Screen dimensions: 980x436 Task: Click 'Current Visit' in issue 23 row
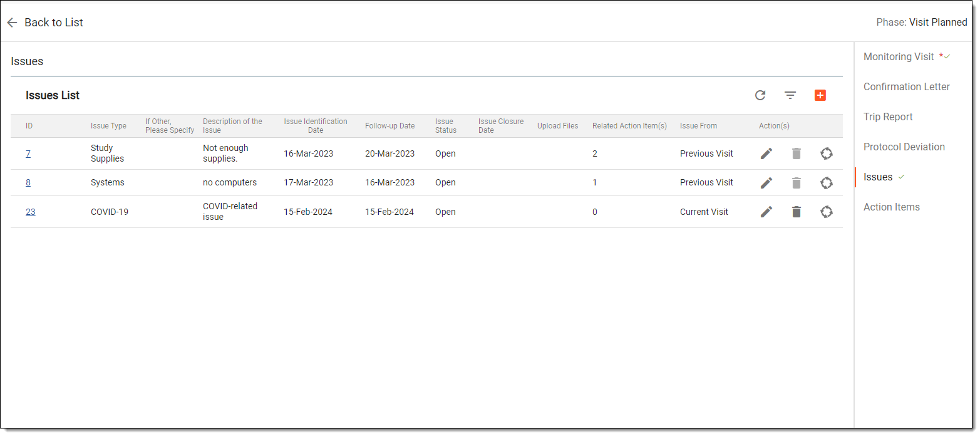coord(704,212)
